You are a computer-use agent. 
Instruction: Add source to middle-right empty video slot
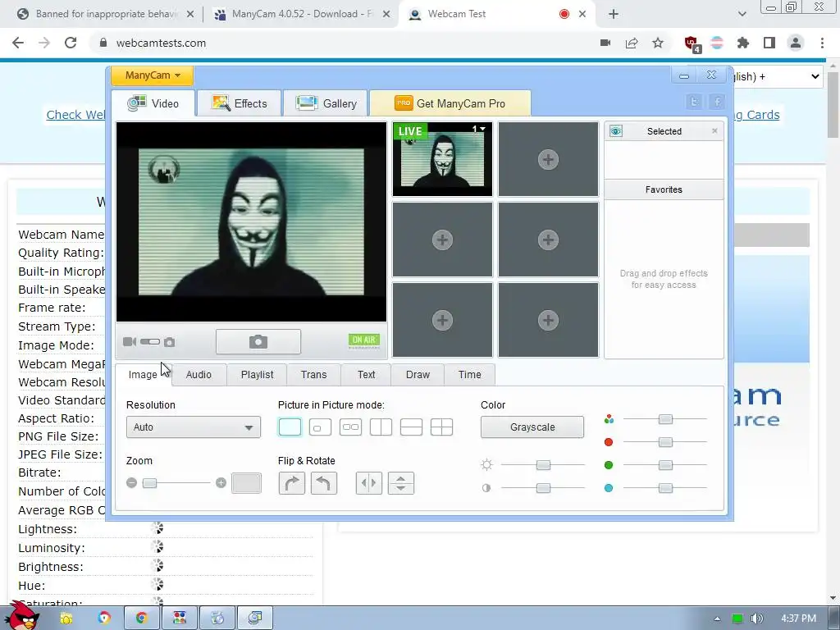(x=548, y=240)
